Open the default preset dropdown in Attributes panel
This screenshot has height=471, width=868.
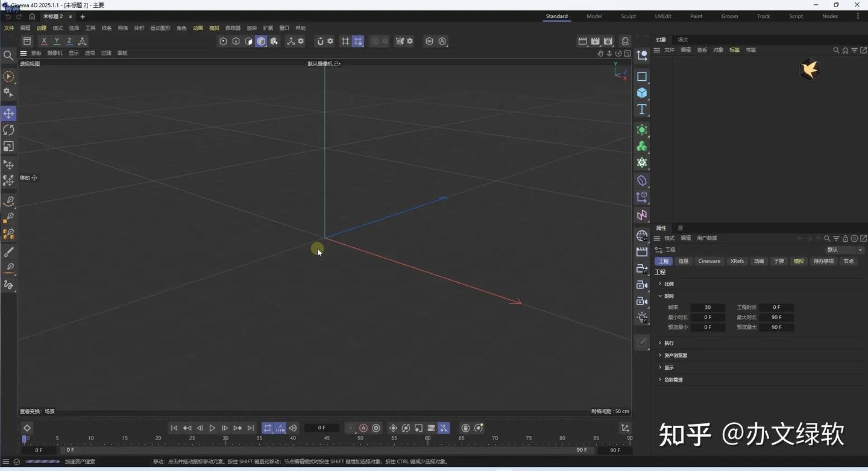click(844, 250)
